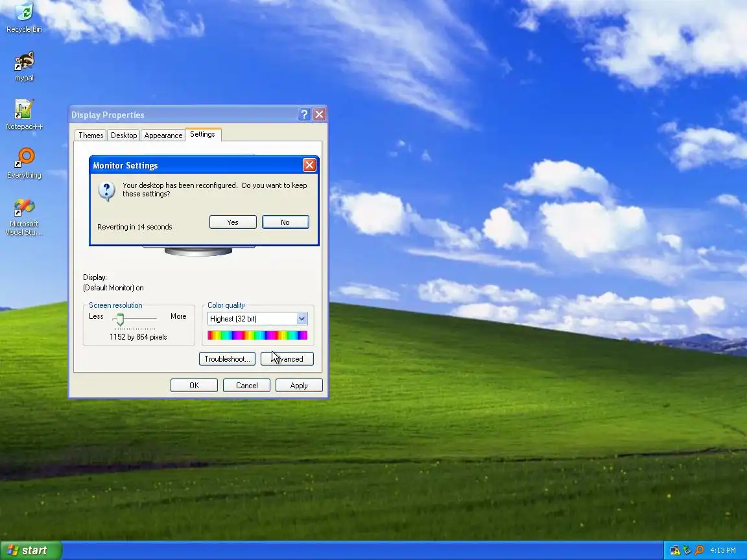Select the Settings tab
This screenshot has width=747, height=560.
(x=202, y=134)
